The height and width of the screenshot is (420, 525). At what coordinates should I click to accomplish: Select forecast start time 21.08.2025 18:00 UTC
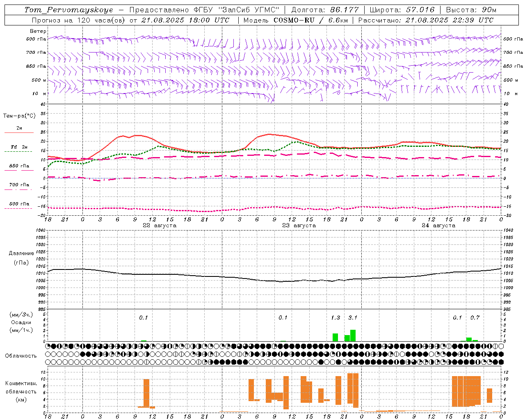coord(185,20)
